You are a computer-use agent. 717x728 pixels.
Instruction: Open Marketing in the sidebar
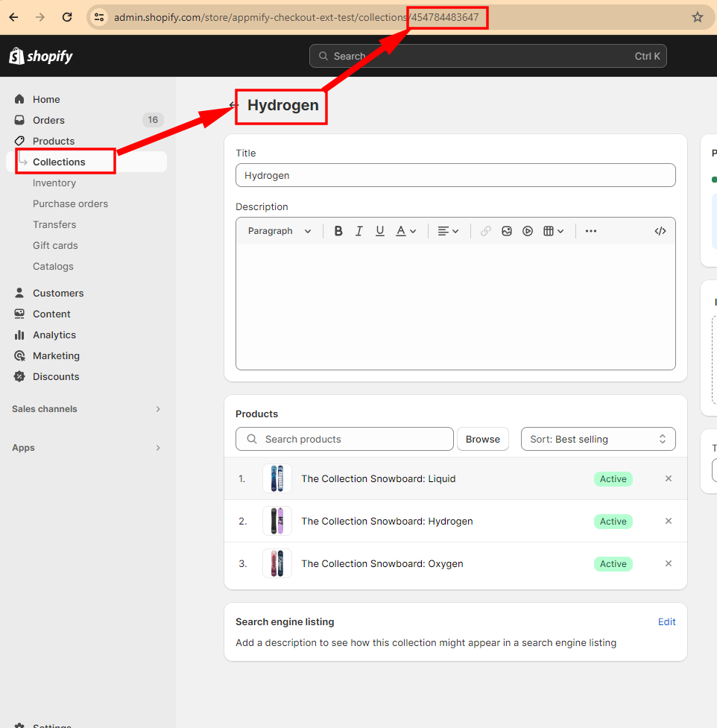pos(56,355)
